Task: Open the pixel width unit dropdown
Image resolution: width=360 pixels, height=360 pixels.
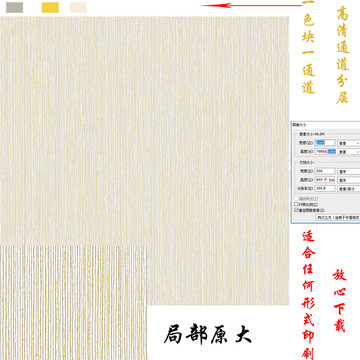Action: [349, 143]
